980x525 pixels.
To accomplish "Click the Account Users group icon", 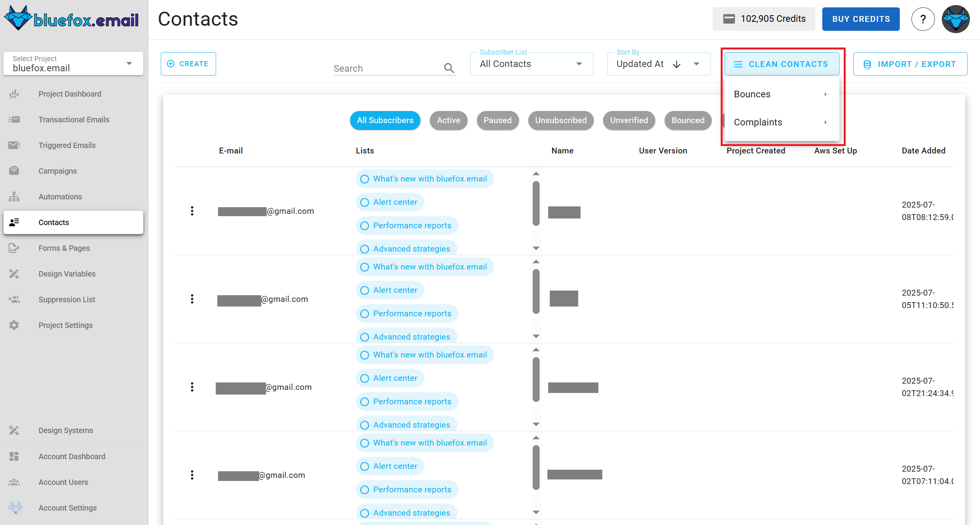I will click(x=14, y=482).
